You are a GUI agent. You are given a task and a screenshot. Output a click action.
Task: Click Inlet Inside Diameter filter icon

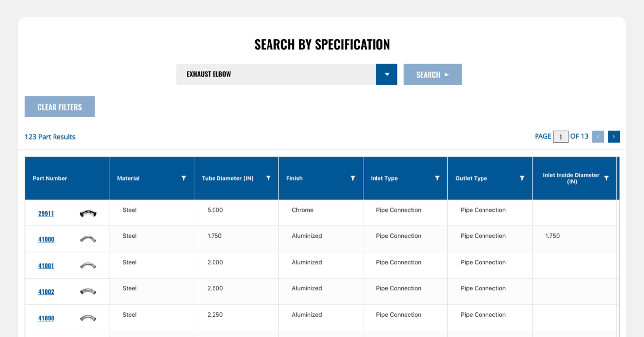606,178
